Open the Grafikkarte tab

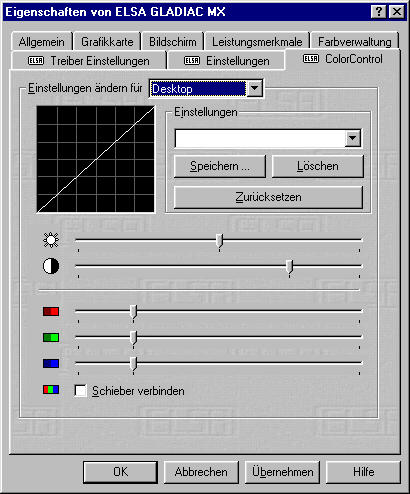pos(107,42)
